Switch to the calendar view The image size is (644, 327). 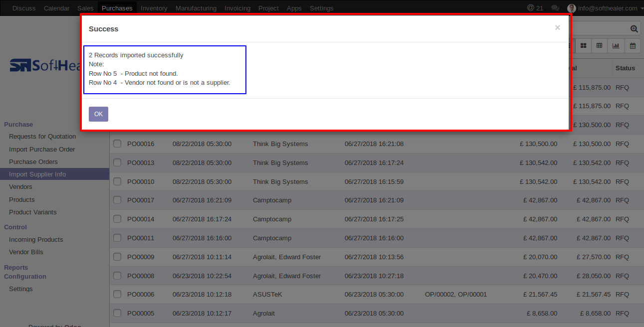(x=633, y=45)
